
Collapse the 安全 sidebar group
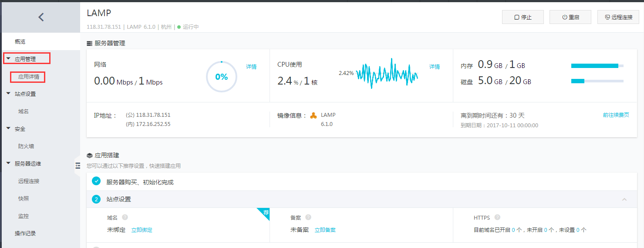click(x=9, y=129)
